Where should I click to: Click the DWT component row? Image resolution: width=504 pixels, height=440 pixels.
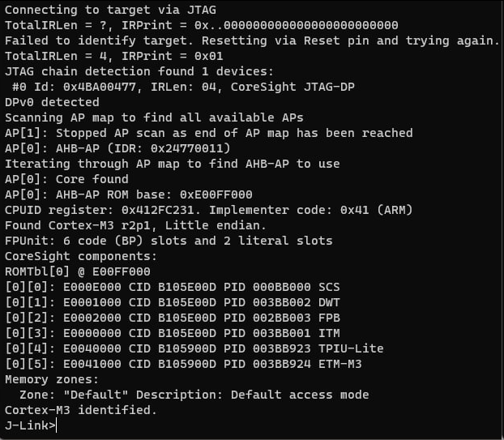point(172,302)
